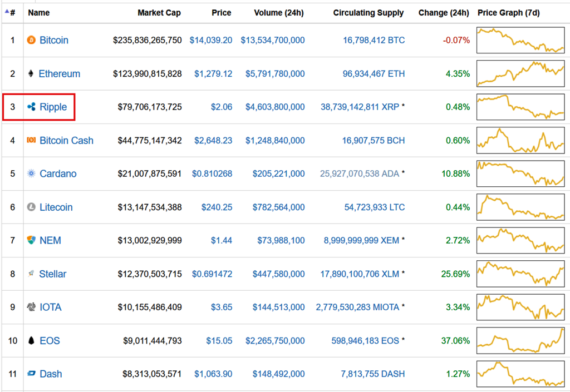Click the EOS logo icon
This screenshot has height=392, width=570.
pyautogui.click(x=31, y=340)
